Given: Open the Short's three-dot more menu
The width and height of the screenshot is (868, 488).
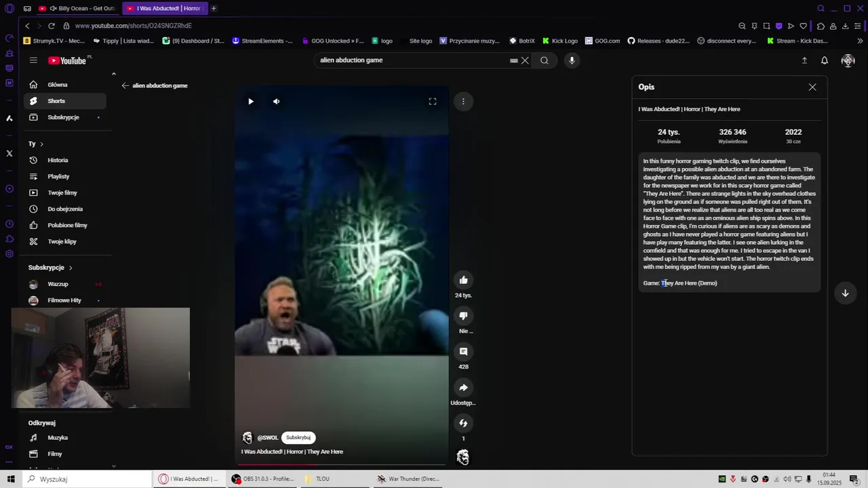Looking at the screenshot, I should click(x=463, y=102).
